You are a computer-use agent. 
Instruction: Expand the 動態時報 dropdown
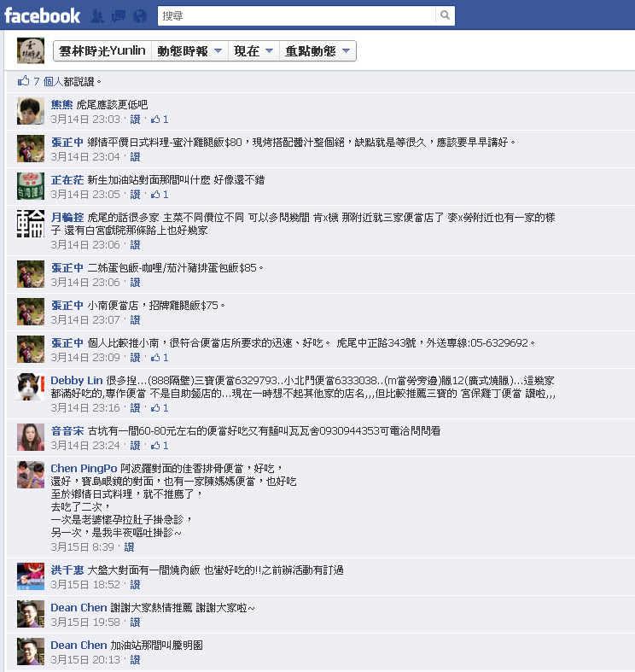189,51
